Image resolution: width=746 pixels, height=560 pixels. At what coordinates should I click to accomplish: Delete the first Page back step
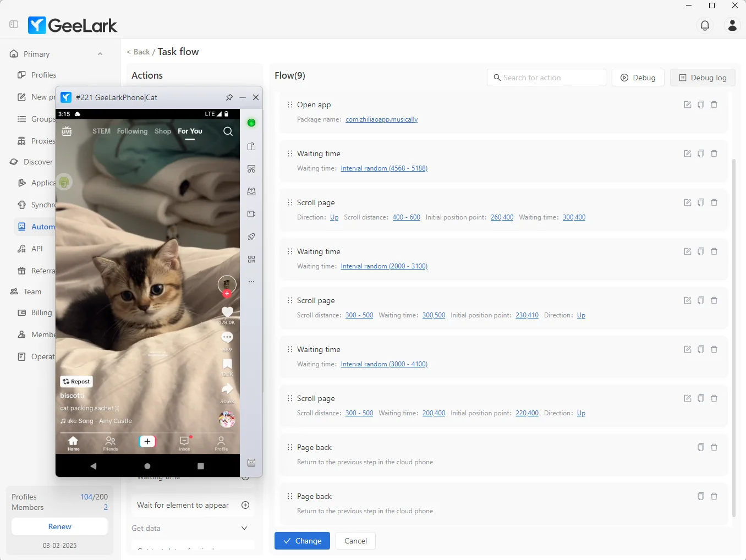(x=714, y=447)
